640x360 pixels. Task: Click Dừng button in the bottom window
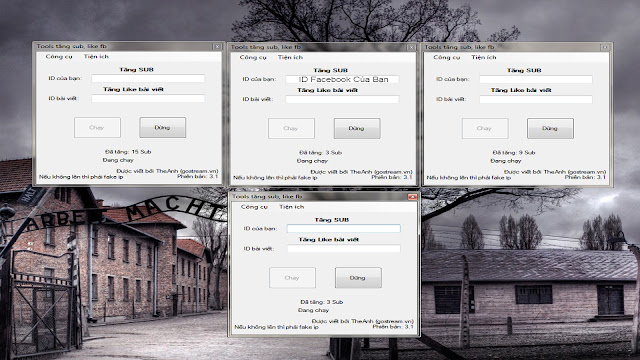point(358,278)
